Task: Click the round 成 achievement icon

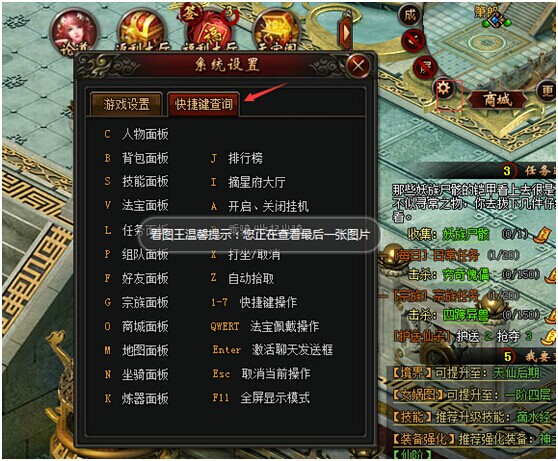Action: click(x=410, y=16)
